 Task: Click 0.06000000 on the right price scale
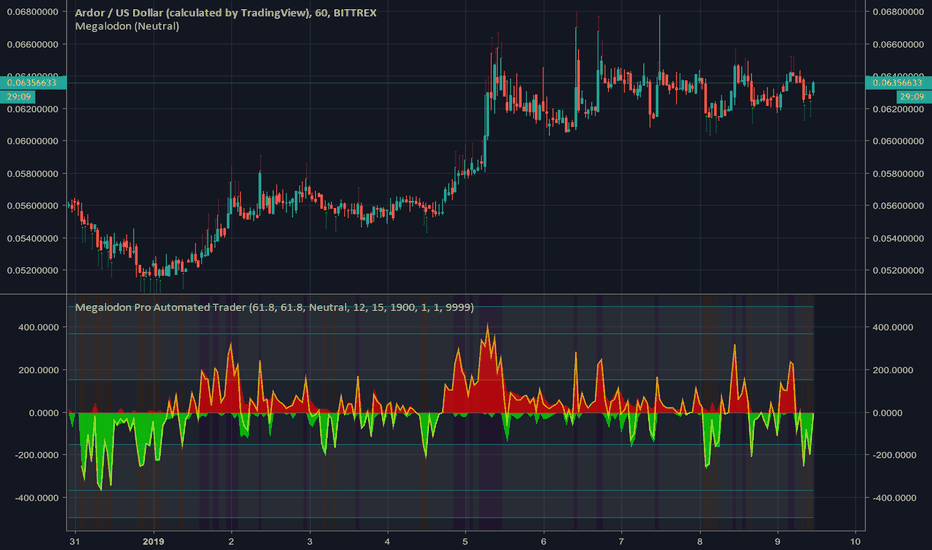(898, 142)
